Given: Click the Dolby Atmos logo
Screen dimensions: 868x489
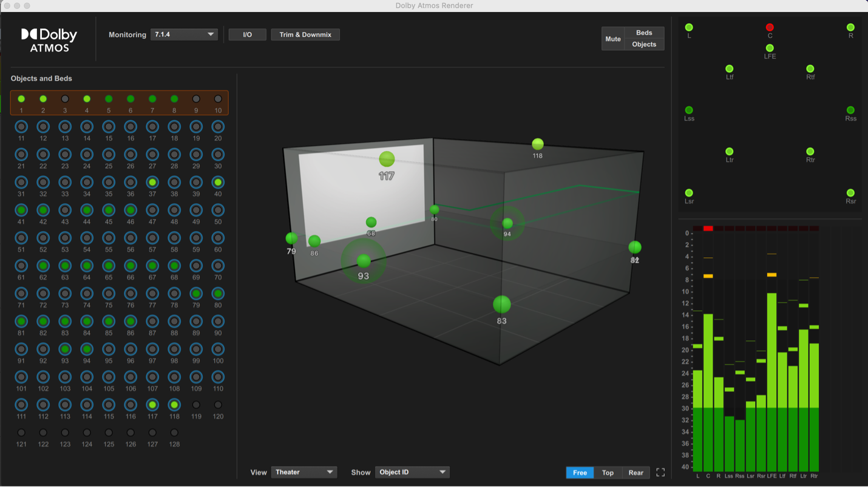Looking at the screenshot, I should pyautogui.click(x=49, y=40).
